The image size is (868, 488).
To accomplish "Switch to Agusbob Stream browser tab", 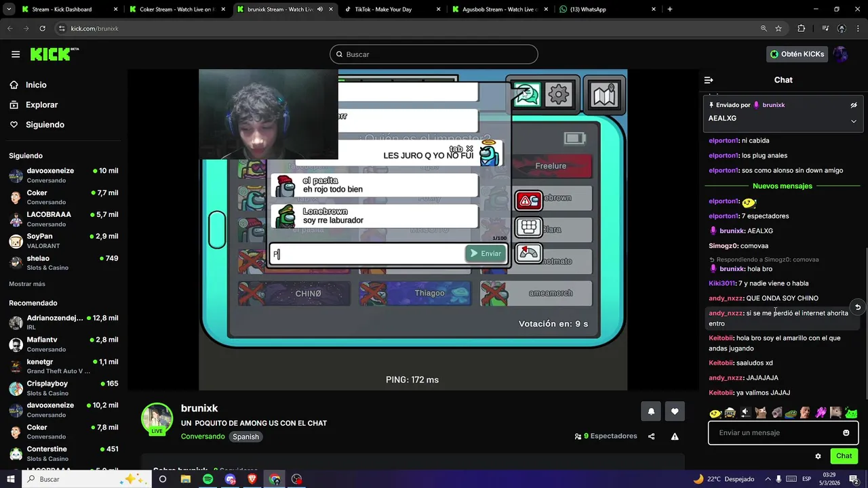I will click(x=499, y=9).
